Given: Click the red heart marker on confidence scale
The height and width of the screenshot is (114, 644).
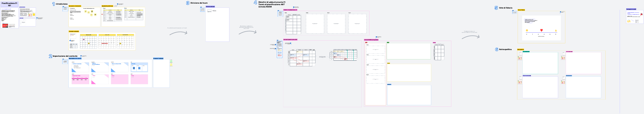Looking at the screenshot, I should click(x=541, y=30).
